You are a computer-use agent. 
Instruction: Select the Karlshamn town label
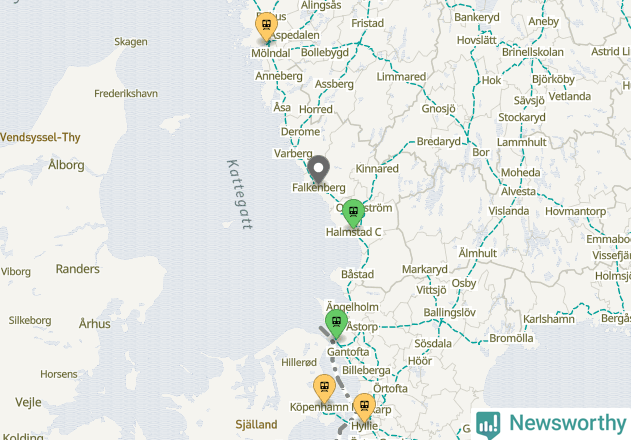point(549,319)
